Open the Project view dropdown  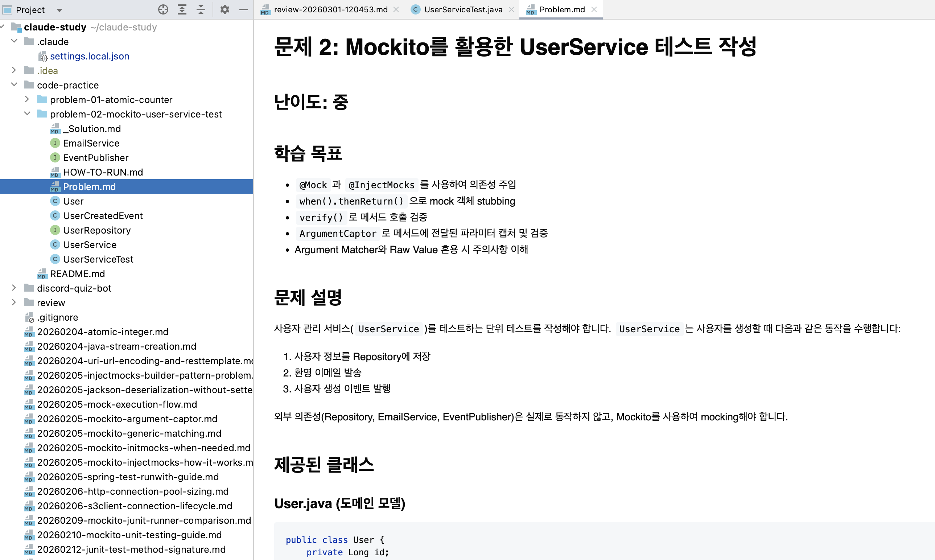click(59, 10)
